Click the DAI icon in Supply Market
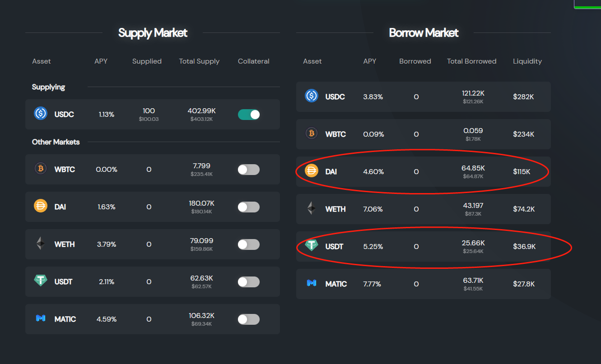The width and height of the screenshot is (601, 364). (x=41, y=206)
